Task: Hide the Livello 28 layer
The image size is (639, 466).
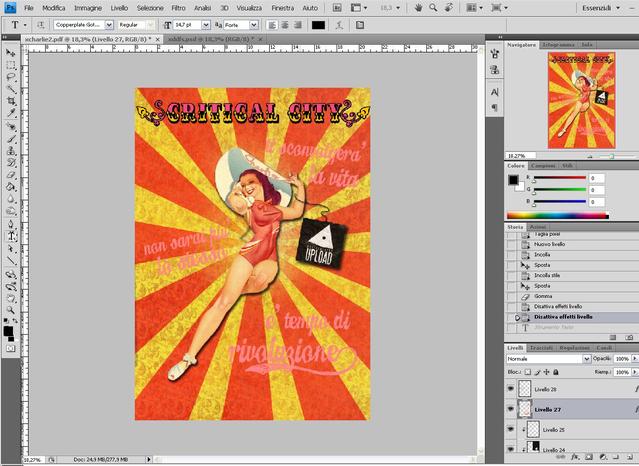Action: (511, 389)
